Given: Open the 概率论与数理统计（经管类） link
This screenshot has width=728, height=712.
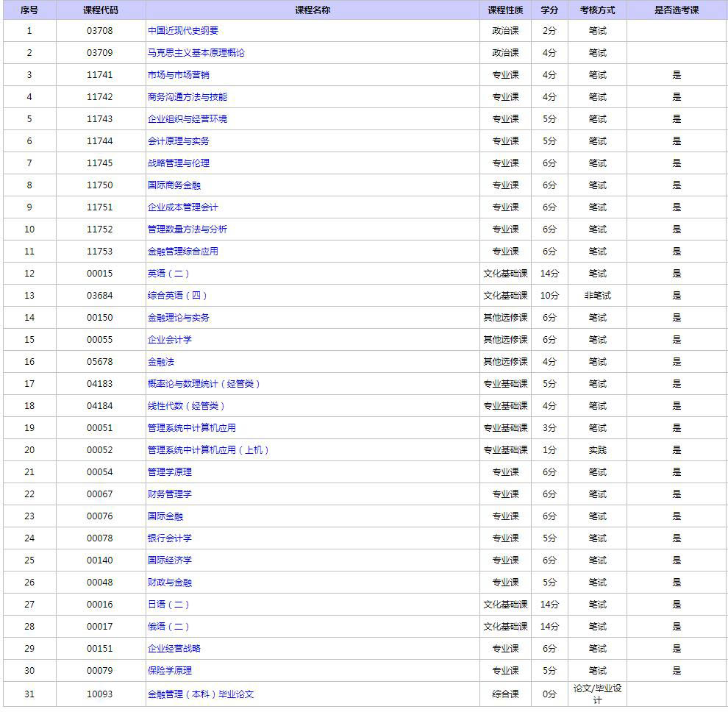Looking at the screenshot, I should (204, 384).
